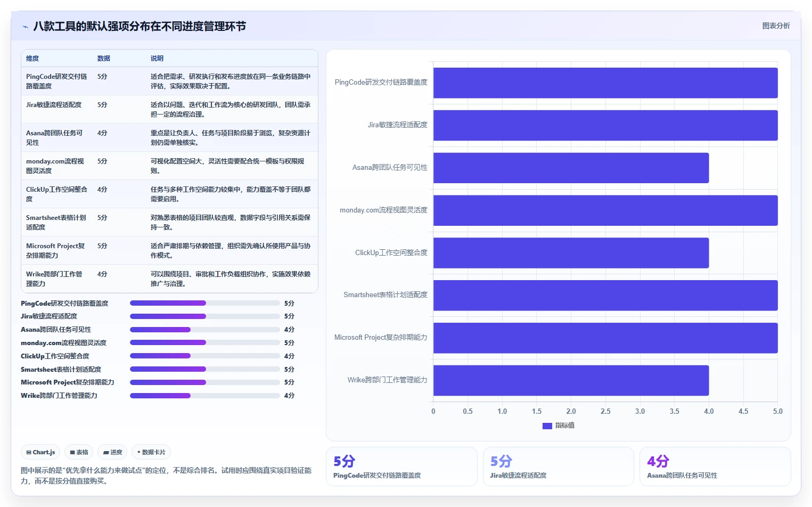Screen dimensions: 812x507
Task: Click the 5.0 axis tick label
Action: (778, 411)
